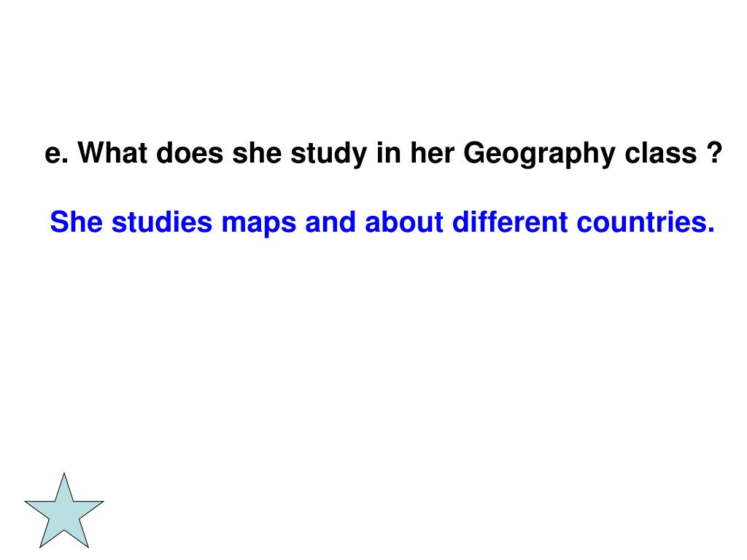Click the word "She" starting the answer

(x=76, y=222)
